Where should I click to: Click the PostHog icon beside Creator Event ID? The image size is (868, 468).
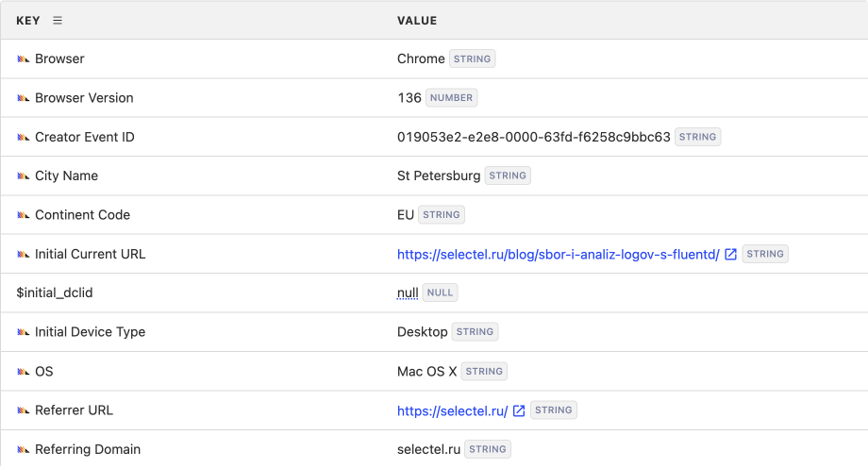(x=24, y=138)
